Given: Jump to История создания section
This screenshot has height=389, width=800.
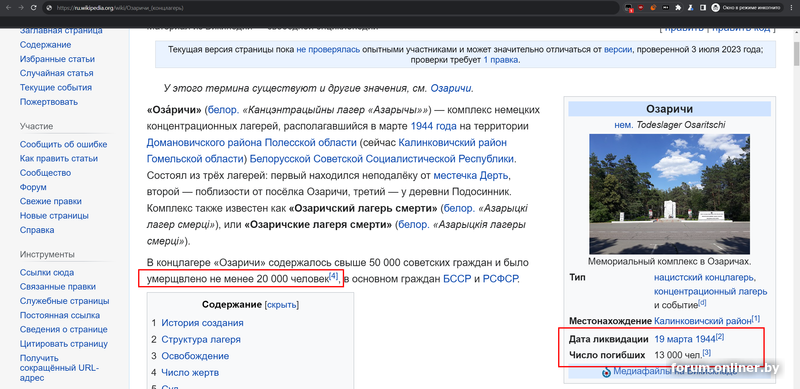Looking at the screenshot, I should tap(202, 323).
